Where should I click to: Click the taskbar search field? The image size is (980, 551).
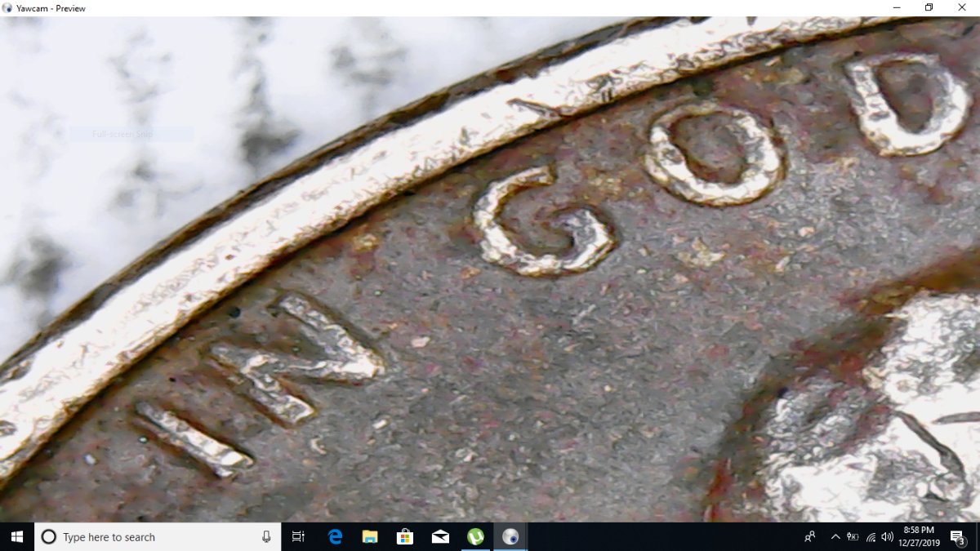(x=158, y=536)
